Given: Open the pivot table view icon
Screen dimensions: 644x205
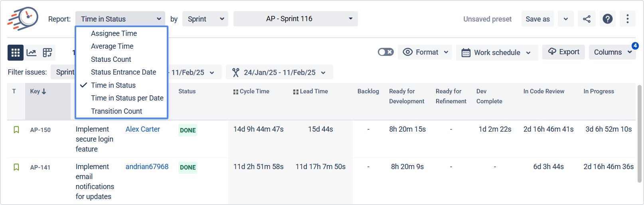Looking at the screenshot, I should pos(47,53).
